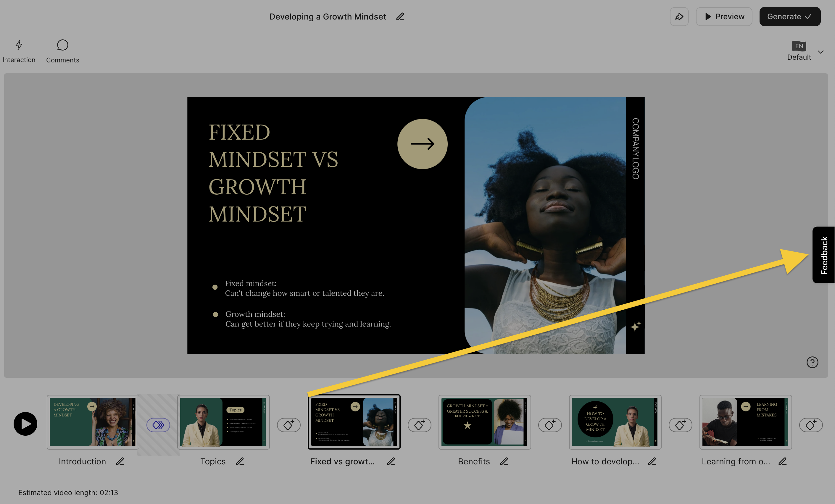
Task: Select the Learning from mistakes scene thumbnail
Action: 746,422
